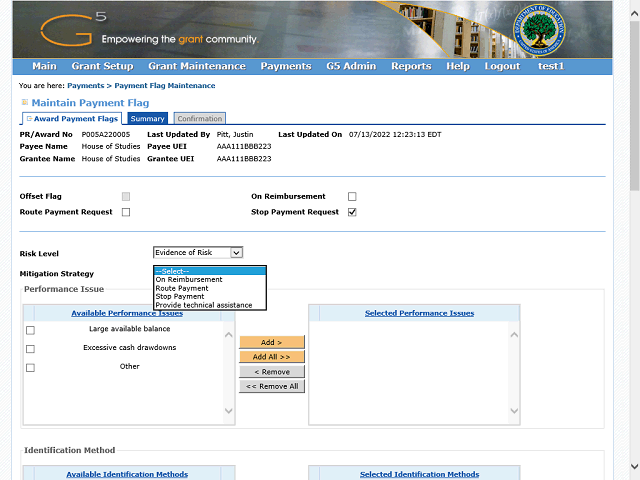Click the Last Updated By value Pitt, Justin

coord(235,134)
